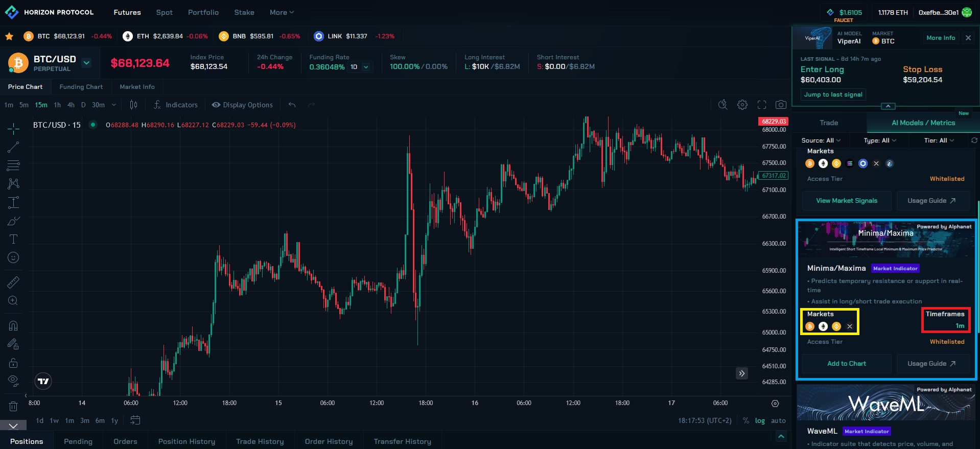The height and width of the screenshot is (449, 980).
Task: Lock all drawing tools
Action: 13,363
